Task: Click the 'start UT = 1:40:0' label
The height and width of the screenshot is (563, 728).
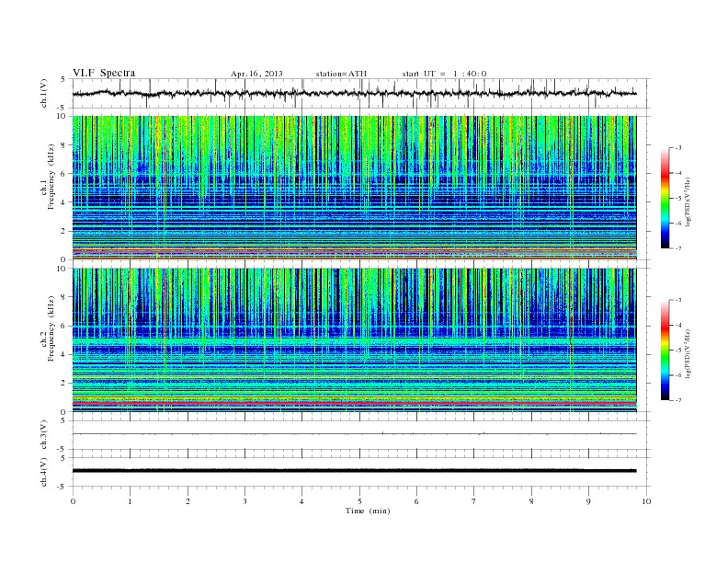Action: 444,74
